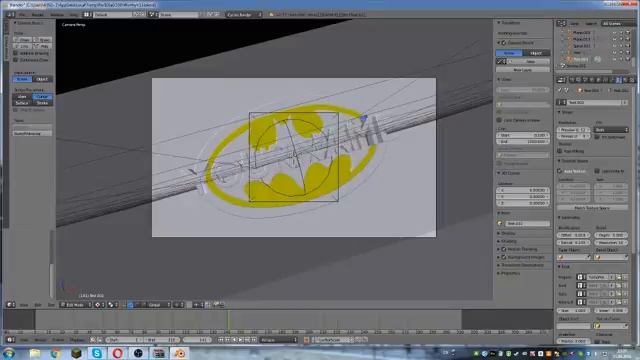Switch to the Texture properties tab icon
The height and width of the screenshot is (360, 640).
[x=632, y=80]
